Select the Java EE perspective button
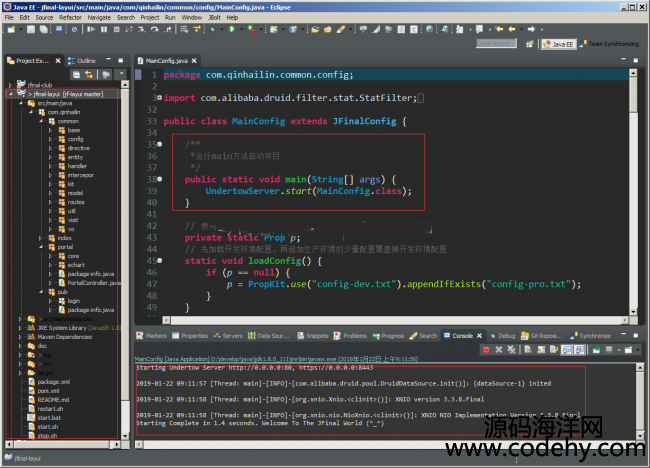 coord(557,44)
